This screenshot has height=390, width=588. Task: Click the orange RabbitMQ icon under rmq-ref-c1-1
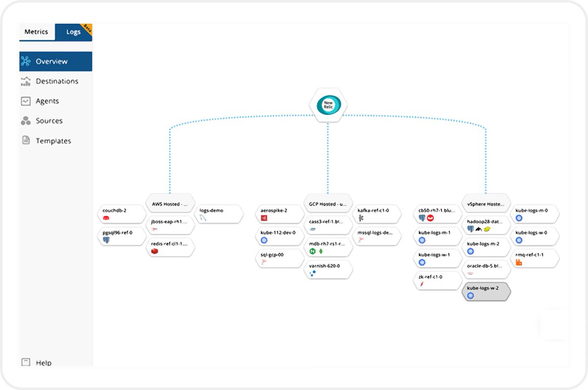518,263
